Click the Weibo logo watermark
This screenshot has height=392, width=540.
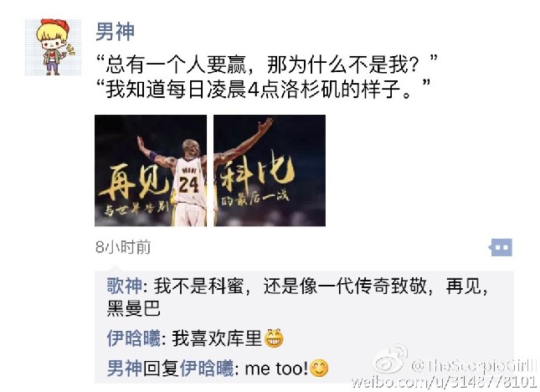[x=390, y=361]
